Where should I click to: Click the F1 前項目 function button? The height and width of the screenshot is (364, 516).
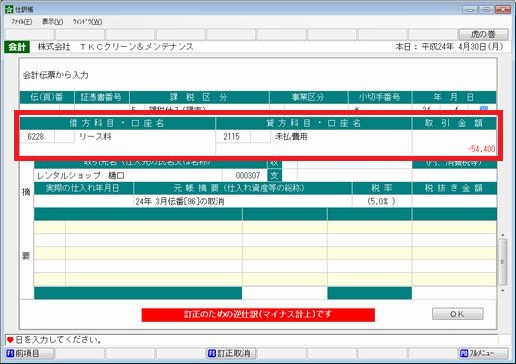29,353
